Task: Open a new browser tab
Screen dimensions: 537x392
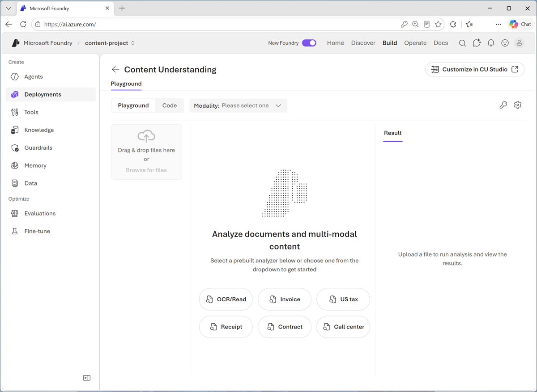Action: (x=122, y=8)
